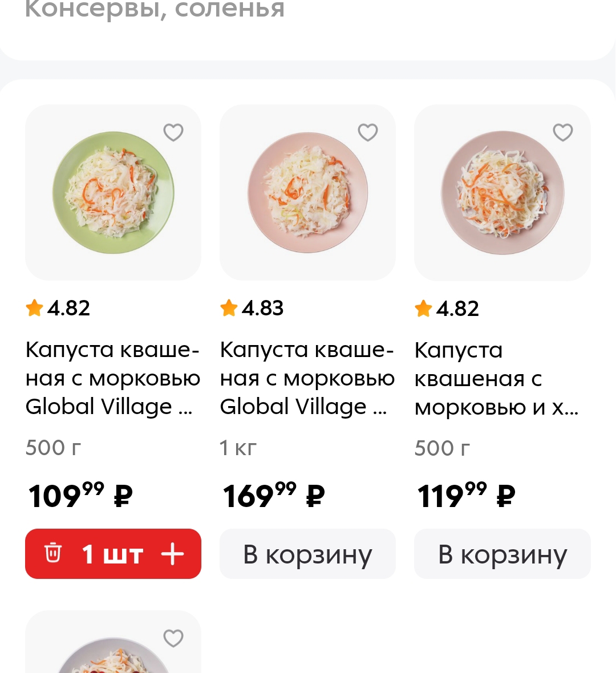
Task: Add the 169.99 ₽ cabbage to cart
Action: [x=307, y=554]
